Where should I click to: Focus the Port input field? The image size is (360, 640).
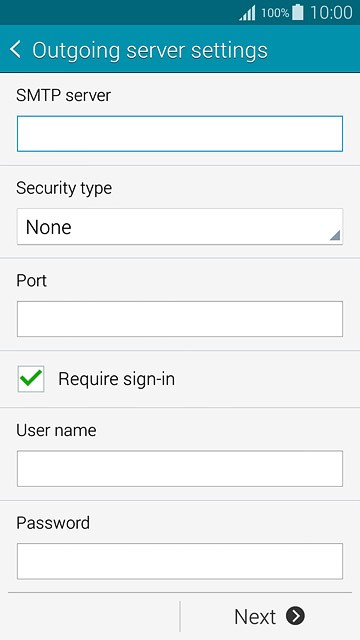coord(180,319)
